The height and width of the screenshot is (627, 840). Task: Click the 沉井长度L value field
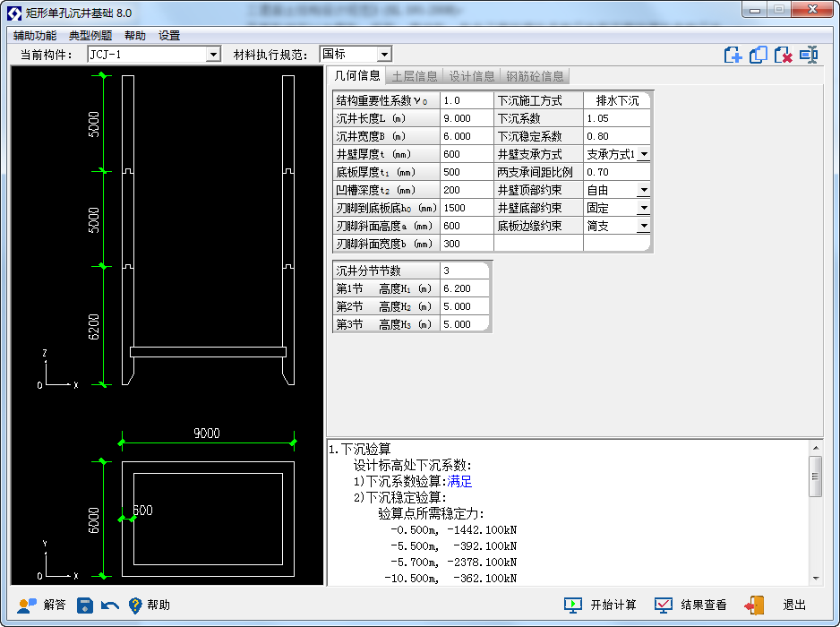pyautogui.click(x=467, y=118)
